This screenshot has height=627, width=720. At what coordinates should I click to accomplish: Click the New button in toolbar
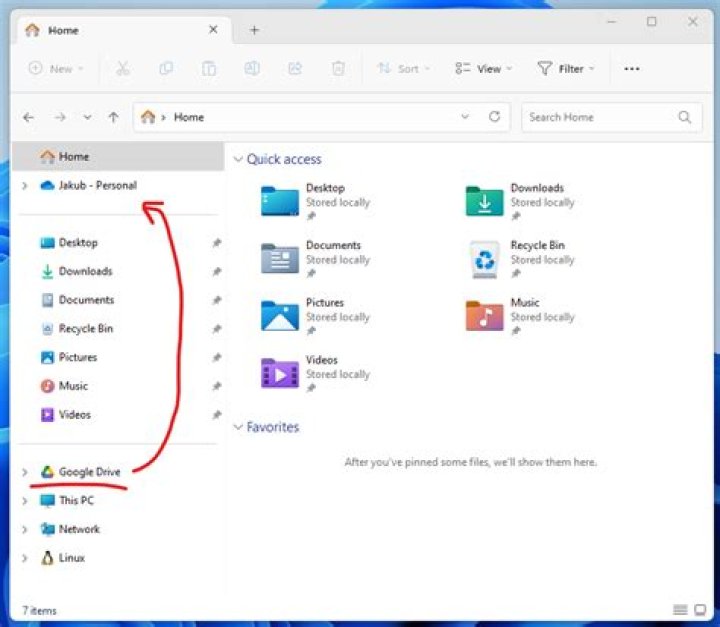[x=55, y=69]
